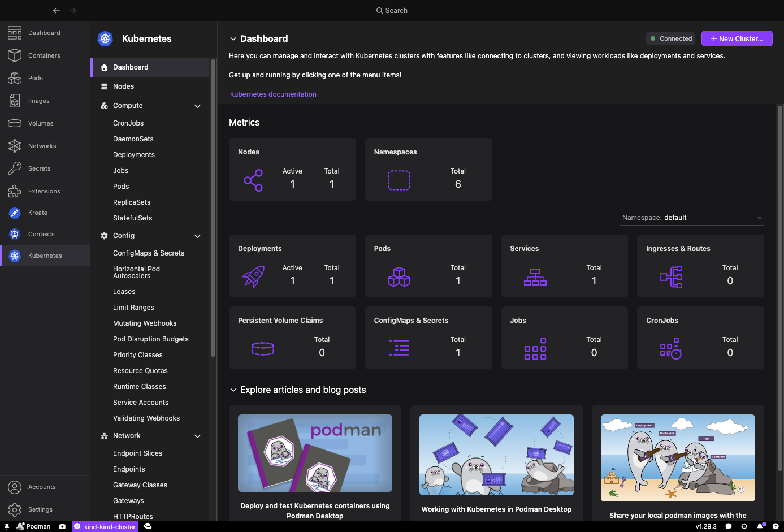784x532 pixels.
Task: Open Pod Disruption Budgets in Config
Action: pos(151,339)
